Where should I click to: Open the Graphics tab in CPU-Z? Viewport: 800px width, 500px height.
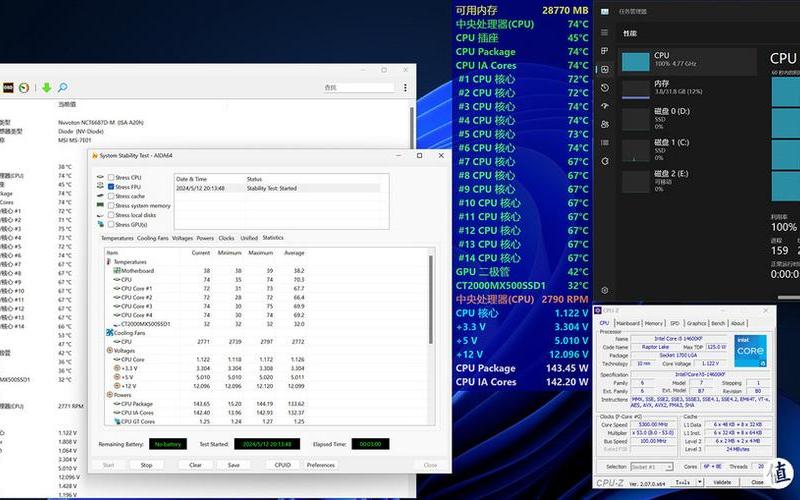click(696, 323)
